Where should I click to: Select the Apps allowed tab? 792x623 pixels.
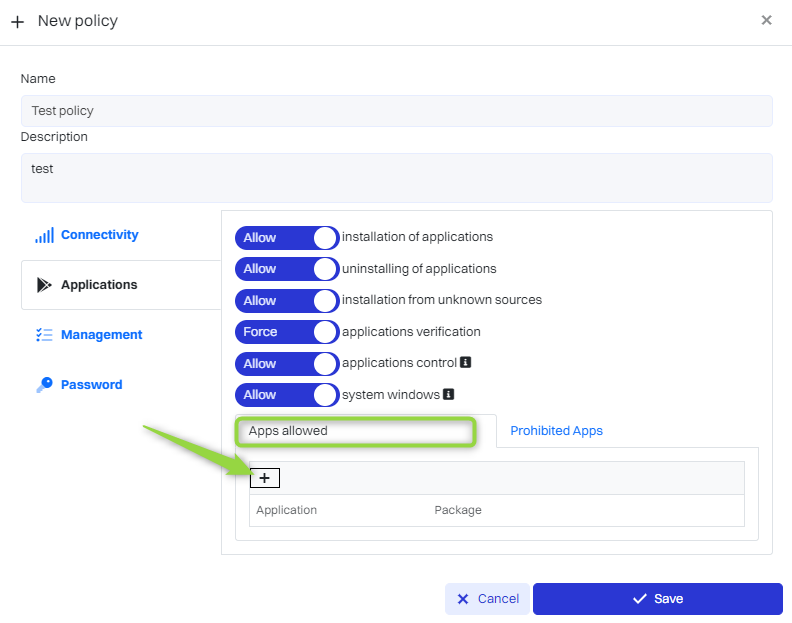(x=354, y=431)
